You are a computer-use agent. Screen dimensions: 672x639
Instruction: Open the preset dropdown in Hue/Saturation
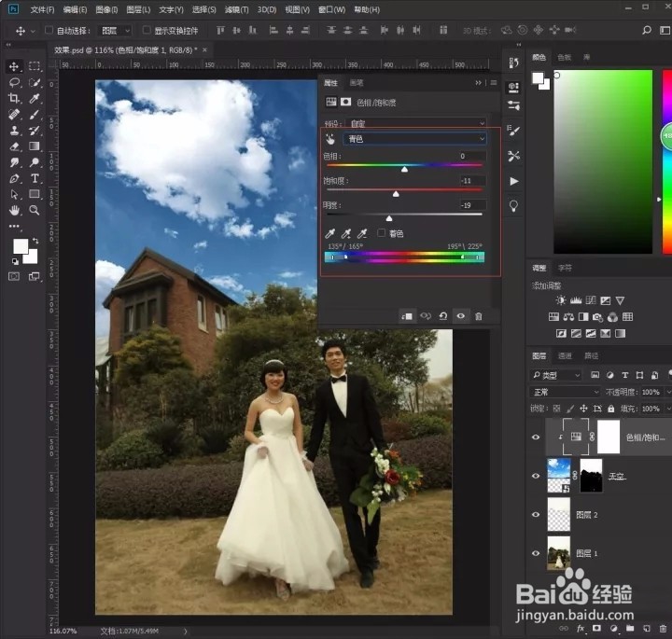coord(416,123)
